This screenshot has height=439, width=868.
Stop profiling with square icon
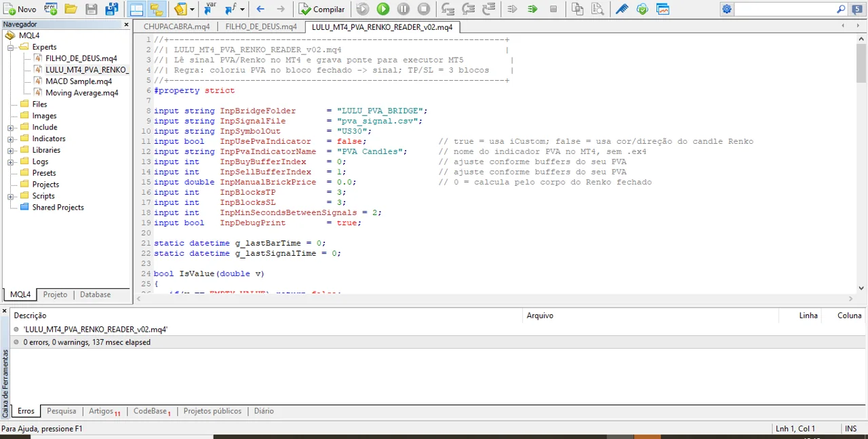coord(553,9)
